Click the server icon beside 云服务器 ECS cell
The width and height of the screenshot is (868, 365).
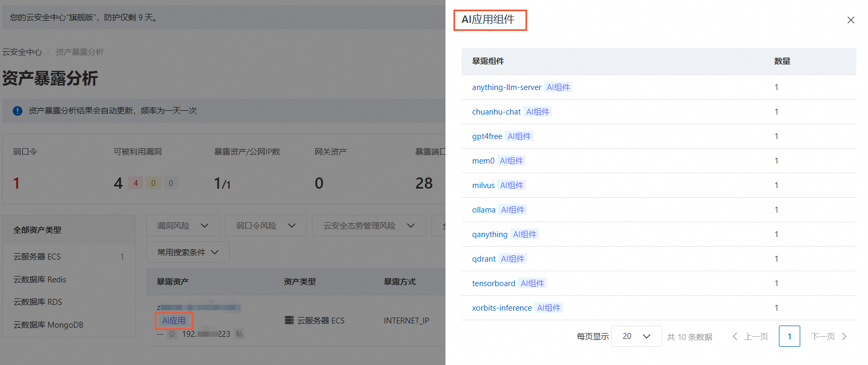tap(289, 320)
